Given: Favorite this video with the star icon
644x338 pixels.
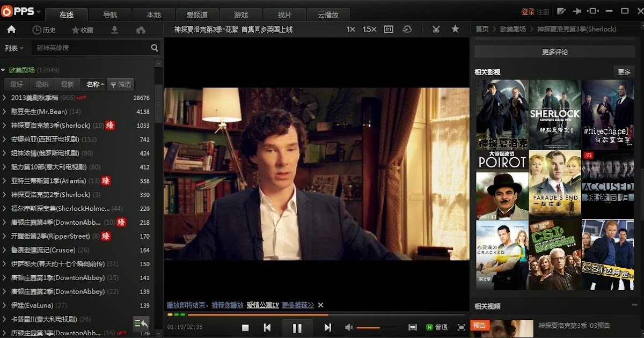Looking at the screenshot, I should tap(455, 29).
